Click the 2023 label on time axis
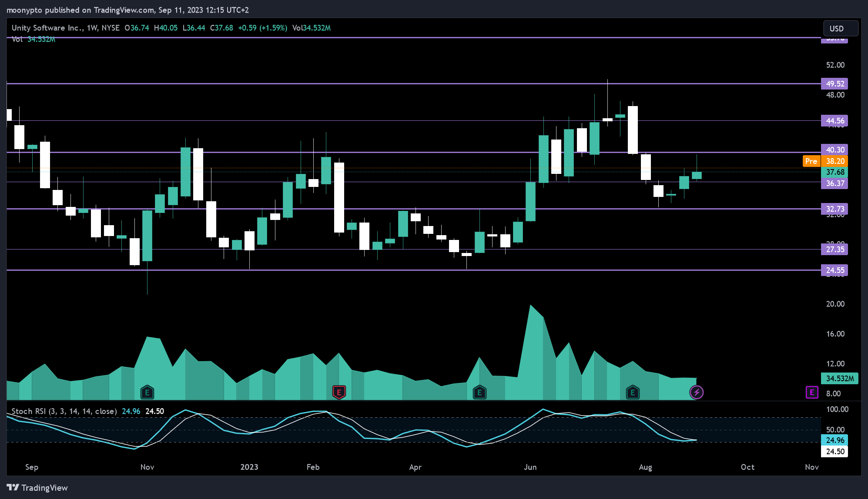 (249, 467)
